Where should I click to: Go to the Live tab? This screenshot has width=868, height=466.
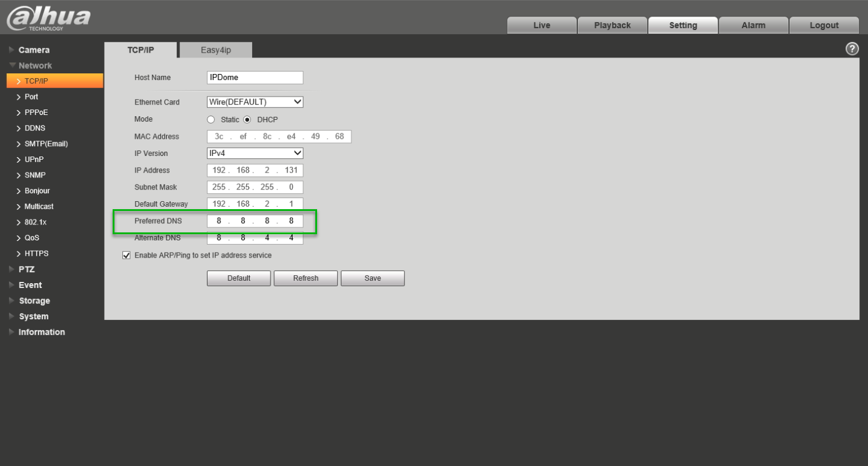(542, 25)
